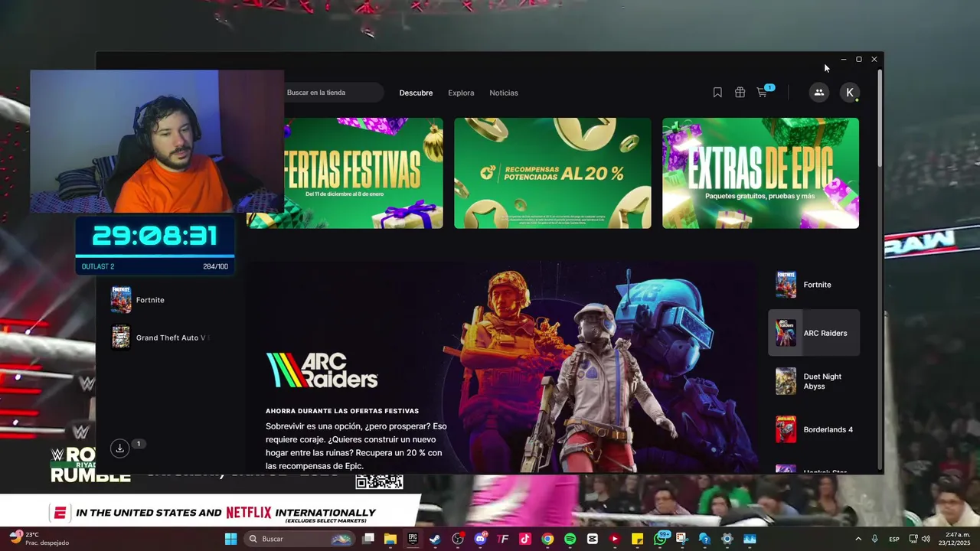This screenshot has height=551, width=980.
Task: Open Google Chrome from the taskbar
Action: pyautogui.click(x=547, y=539)
